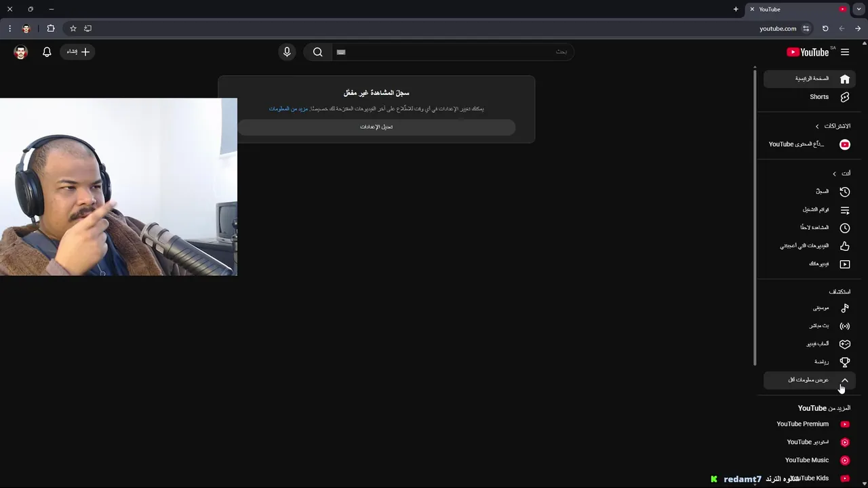Open the site info icon beside URL
Image resolution: width=868 pixels, height=488 pixels.
tap(806, 28)
